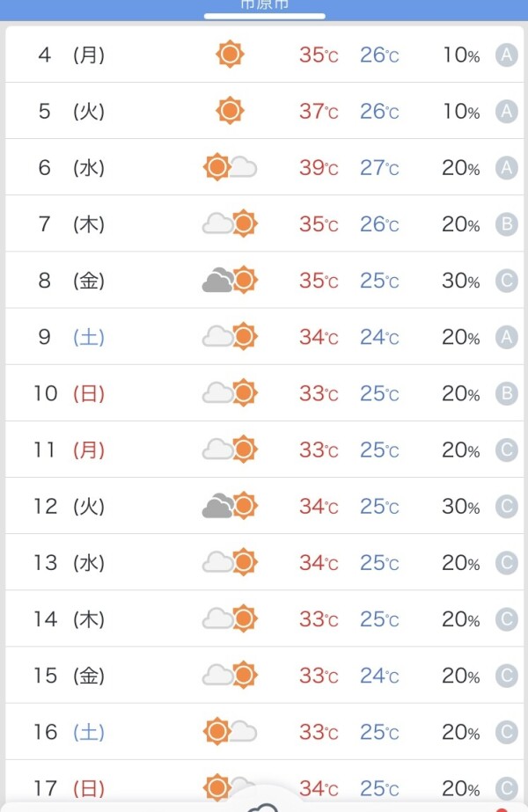Tap reliability badge C on day 8
The image size is (528, 812).
506,281
